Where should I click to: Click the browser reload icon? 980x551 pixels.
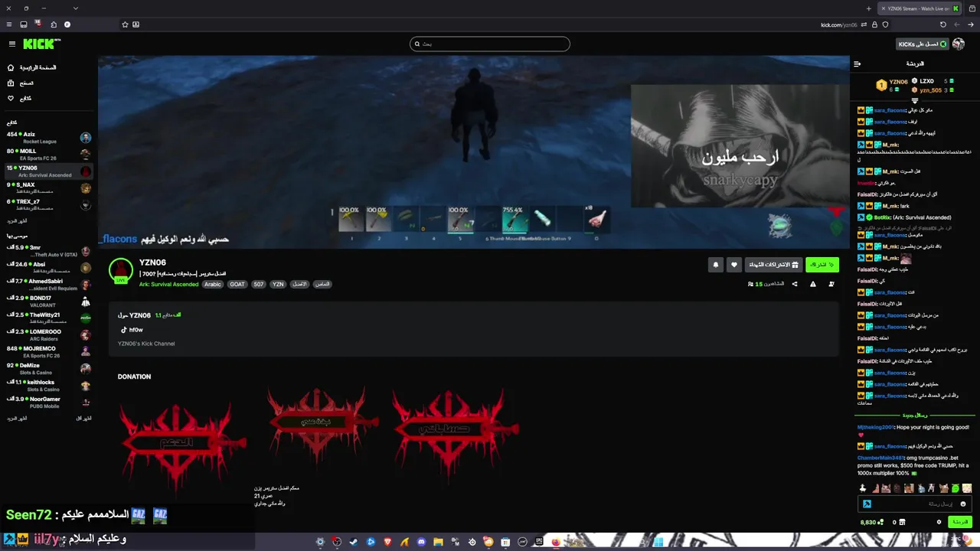tap(943, 24)
